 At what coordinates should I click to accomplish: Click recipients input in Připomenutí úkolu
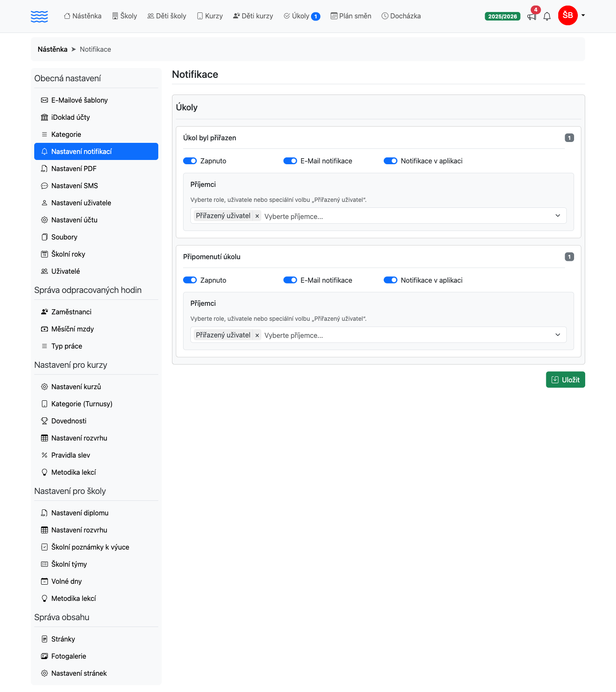[379, 335]
